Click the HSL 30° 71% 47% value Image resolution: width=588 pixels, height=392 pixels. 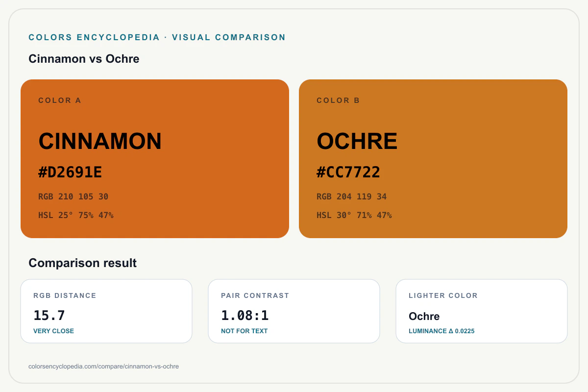354,215
